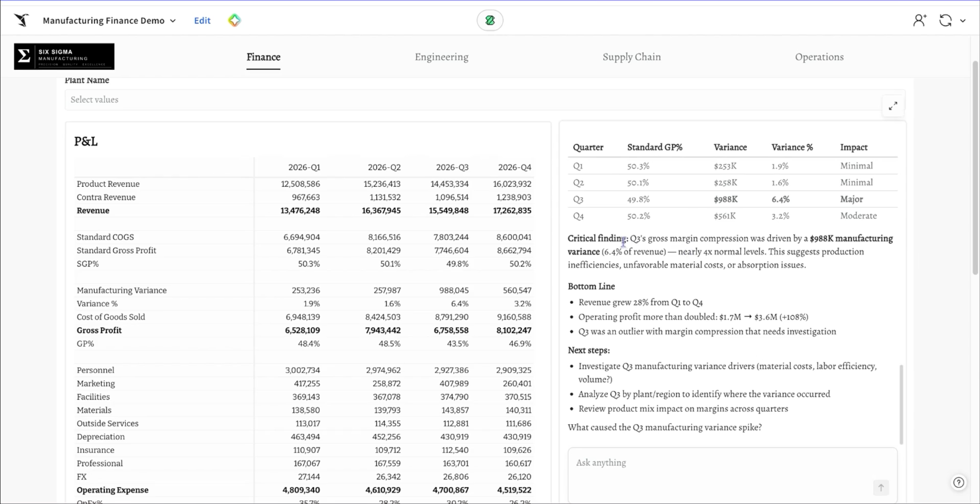Select the Marketing row label
Image resolution: width=980 pixels, height=504 pixels.
tap(95, 384)
